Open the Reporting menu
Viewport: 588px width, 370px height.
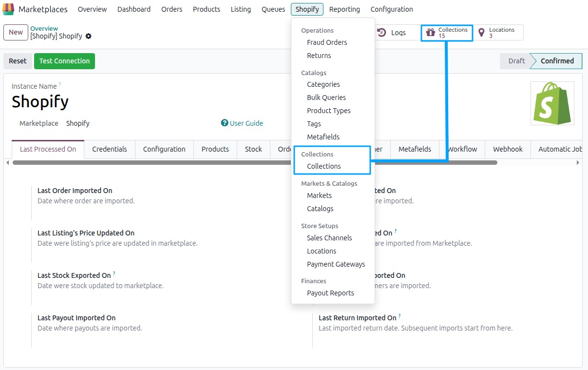click(344, 9)
